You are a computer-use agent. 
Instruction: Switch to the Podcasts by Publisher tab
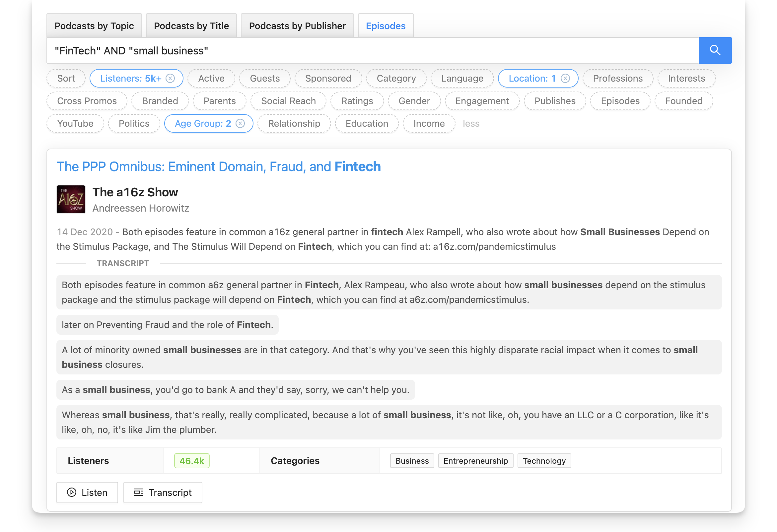point(297,26)
